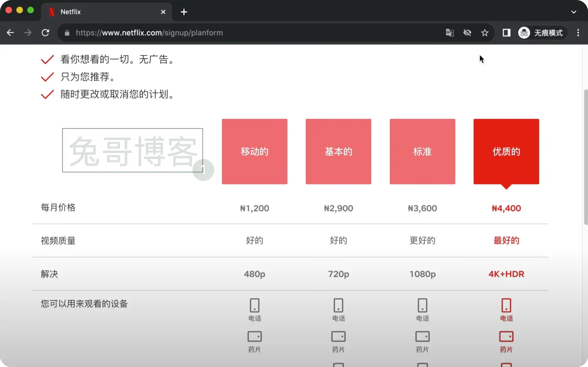Image resolution: width=588 pixels, height=367 pixels.
Task: Click the address bar URL
Action: pos(149,33)
